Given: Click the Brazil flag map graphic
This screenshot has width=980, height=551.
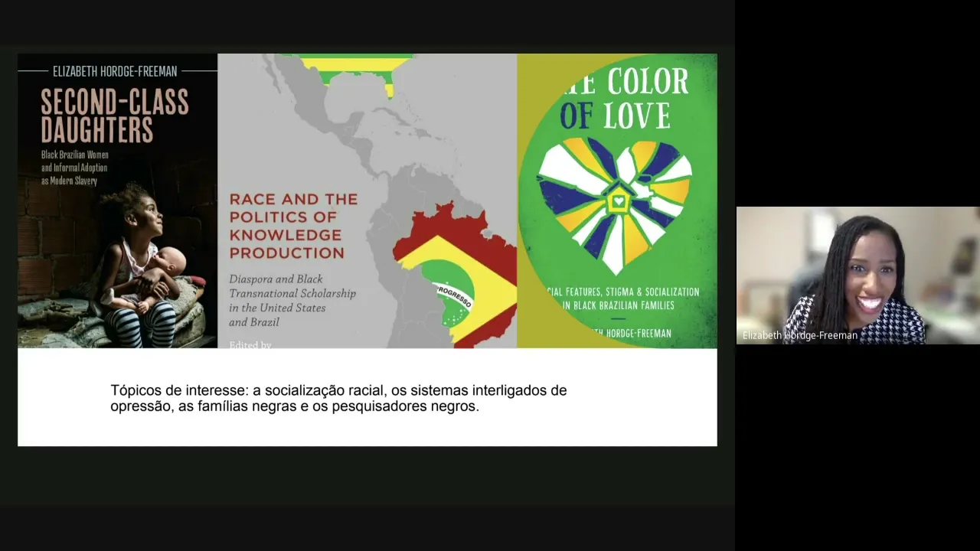Looking at the screenshot, I should tap(455, 275).
